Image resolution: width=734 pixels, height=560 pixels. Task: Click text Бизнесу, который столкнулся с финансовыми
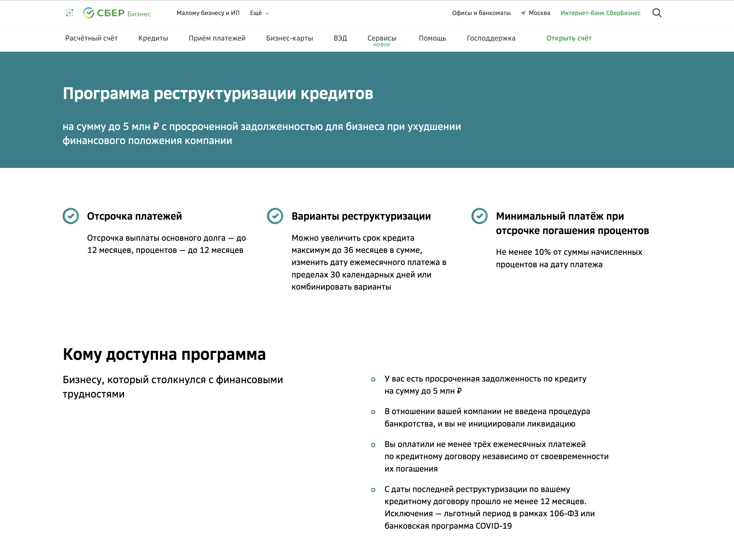coord(173,387)
